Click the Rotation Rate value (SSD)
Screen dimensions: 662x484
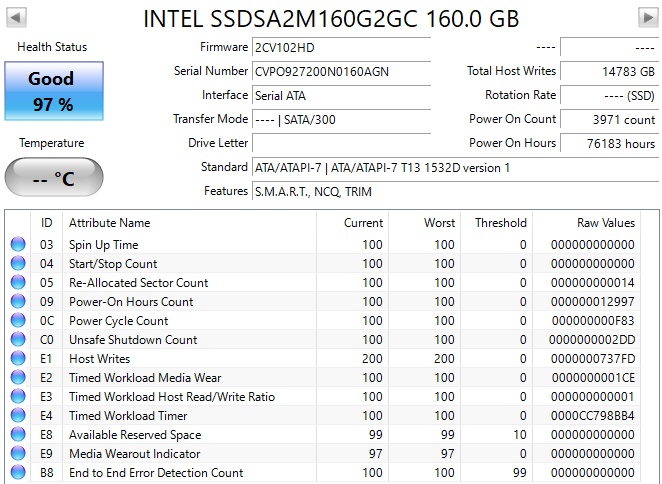tap(609, 95)
